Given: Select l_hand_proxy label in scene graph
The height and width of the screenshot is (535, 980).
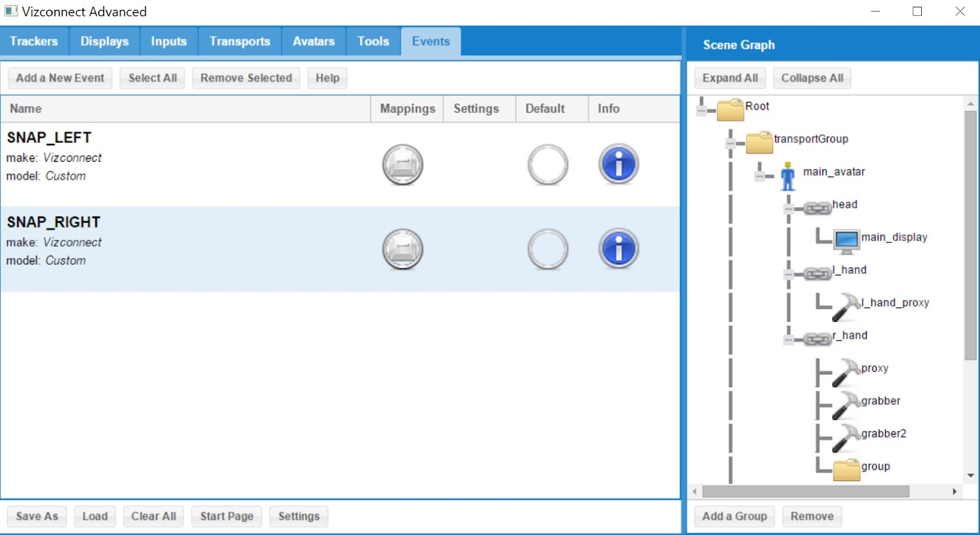Looking at the screenshot, I should coord(895,302).
